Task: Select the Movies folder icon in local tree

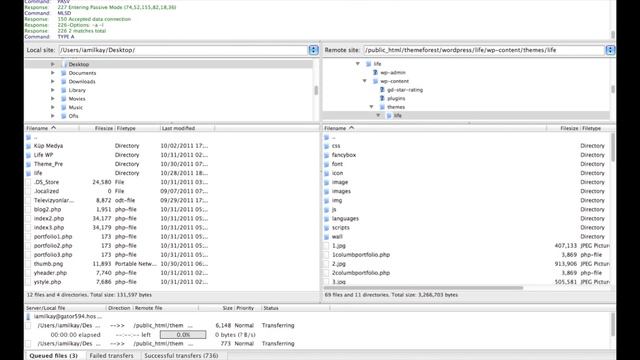Action: [64, 98]
